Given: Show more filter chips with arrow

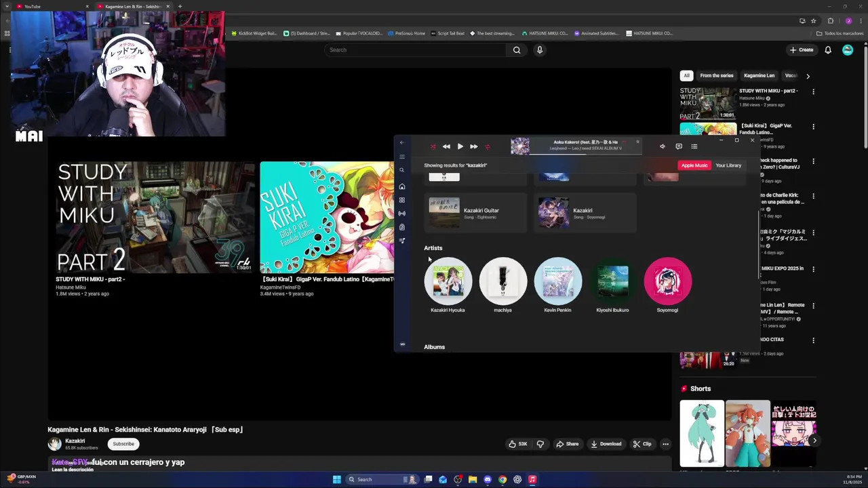Looking at the screenshot, I should [x=808, y=76].
